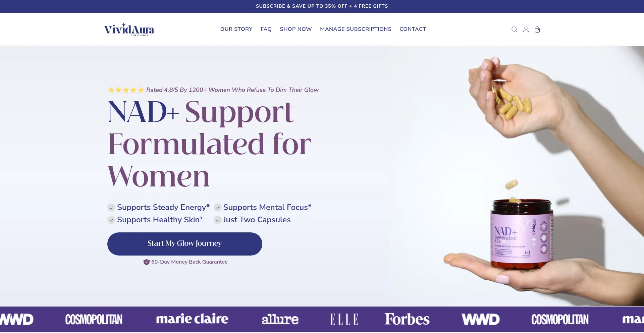Click the ELLE logo in press banner
644x333 pixels.
[x=344, y=319]
